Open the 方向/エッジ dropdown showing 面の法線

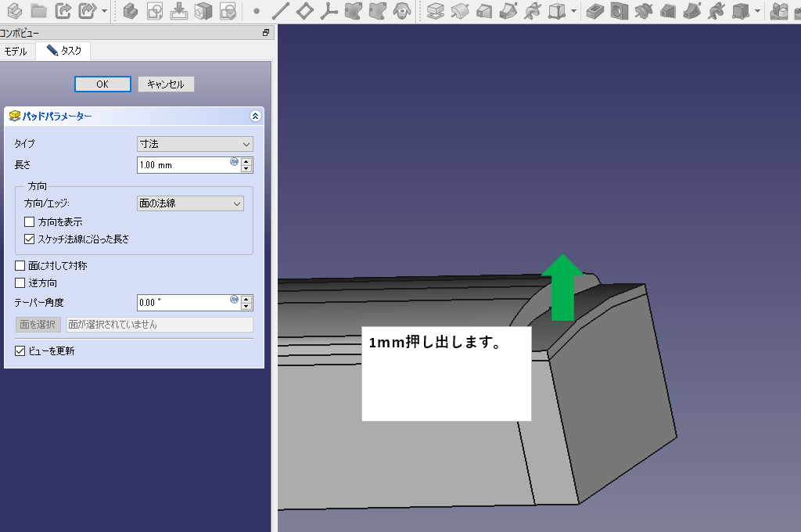pyautogui.click(x=190, y=203)
